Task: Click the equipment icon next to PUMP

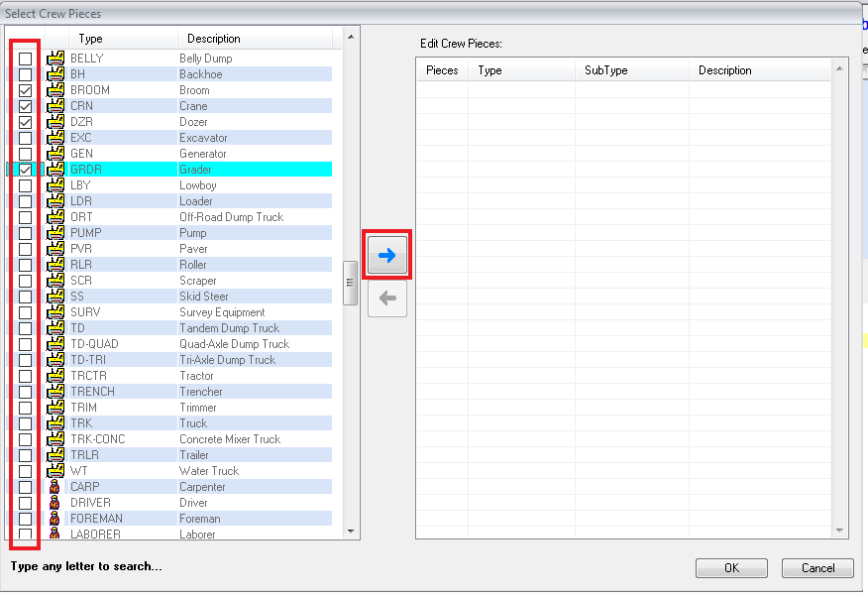Action: pyautogui.click(x=55, y=232)
